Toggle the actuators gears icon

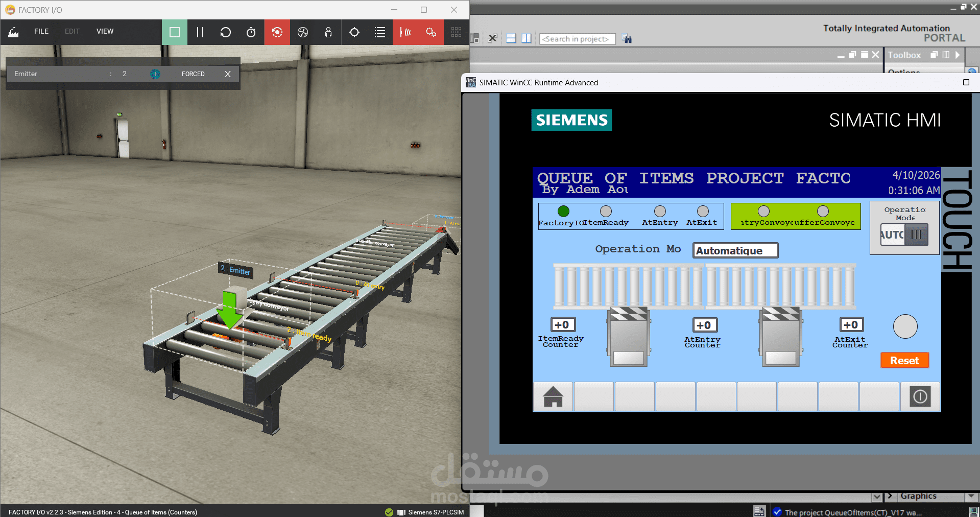431,32
